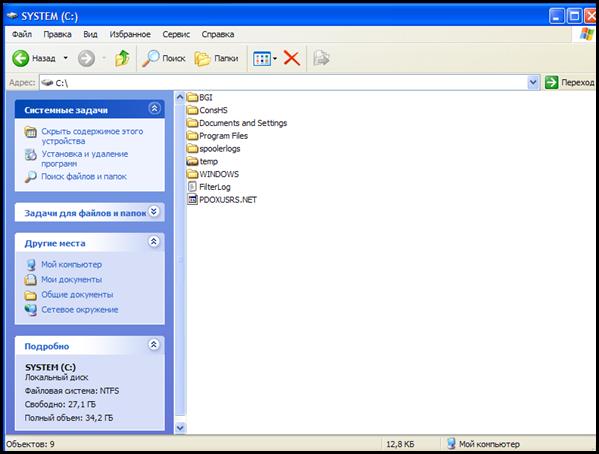This screenshot has height=454, width=599.
Task: Click the Объектов: 9 status bar text
Action: pos(30,444)
